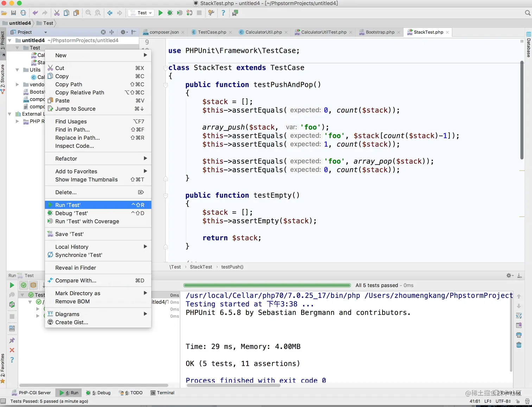This screenshot has width=532, height=407.
Task: Click the lock icon in status bar
Action: click(x=518, y=401)
